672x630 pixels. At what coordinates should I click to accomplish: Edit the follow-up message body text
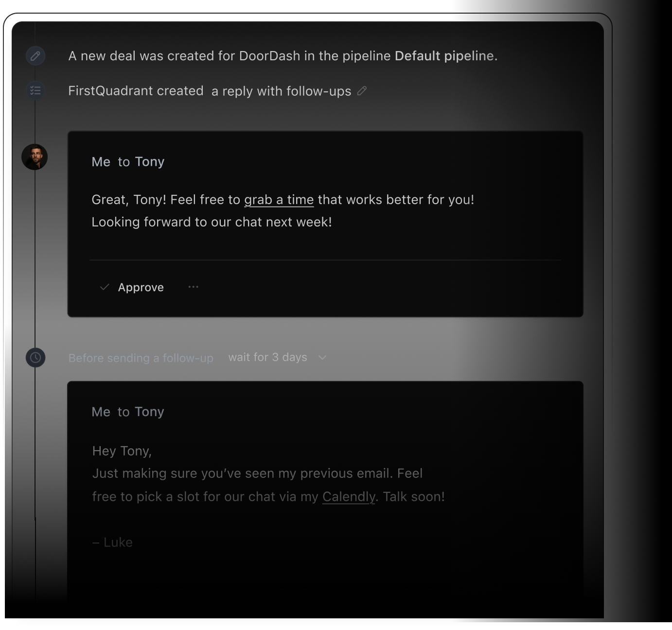(x=268, y=474)
